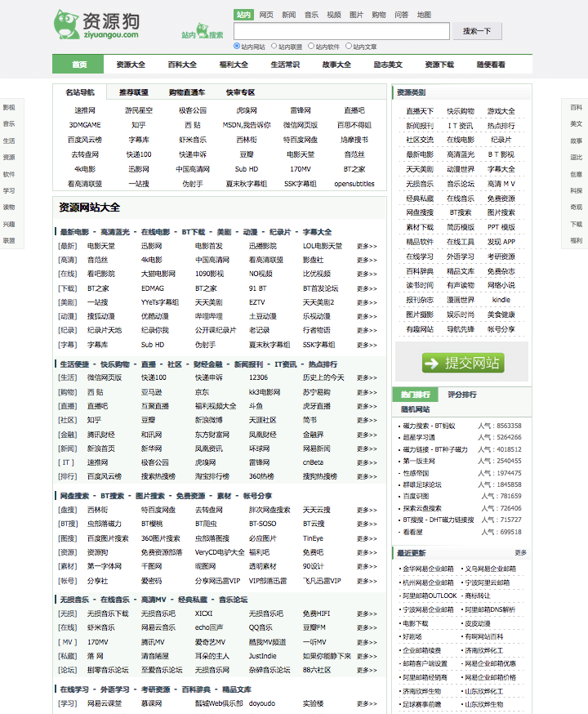
Task: Expand 更多>> in the [最新] 电影天堂 row
Action: click(367, 246)
